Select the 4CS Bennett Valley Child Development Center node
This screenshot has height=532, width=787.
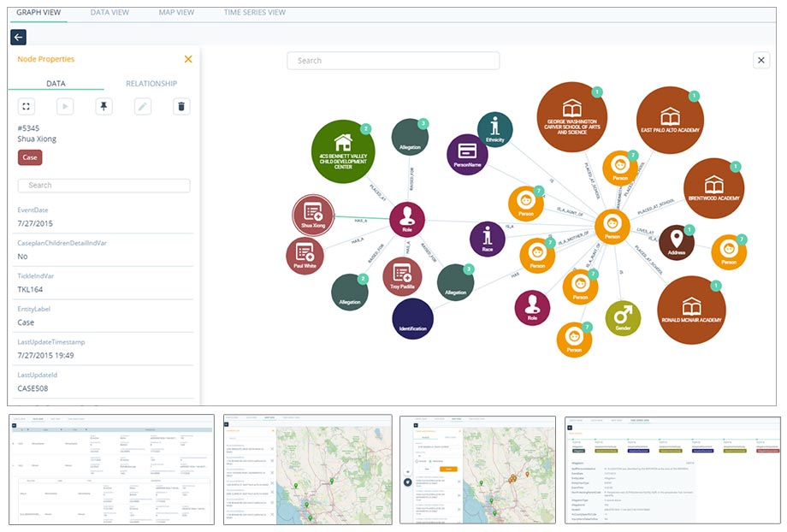click(x=343, y=151)
